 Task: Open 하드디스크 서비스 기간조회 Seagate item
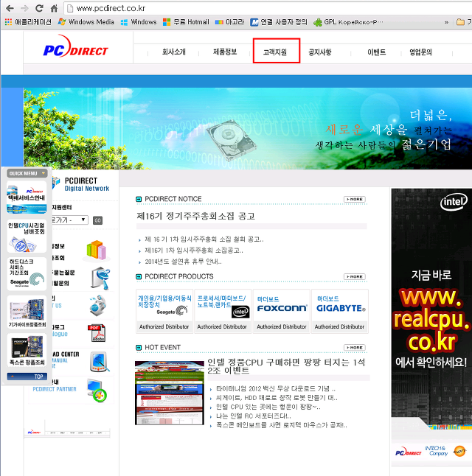pos(27,273)
